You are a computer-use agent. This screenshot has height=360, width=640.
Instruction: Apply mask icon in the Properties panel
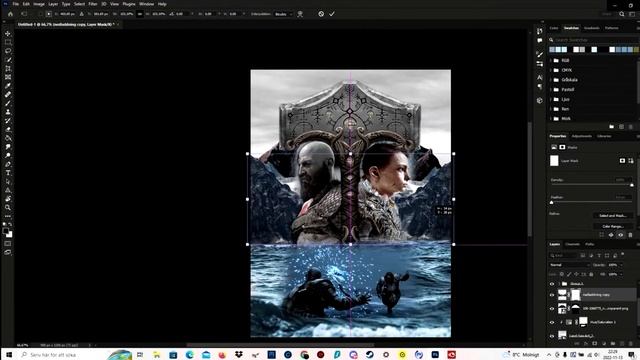click(x=611, y=235)
